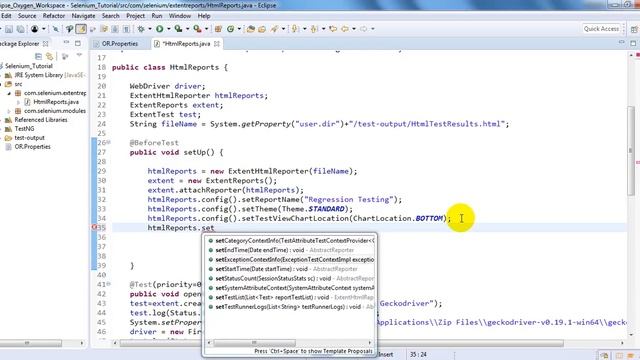Click the External Tools run icon
The image size is (640, 360).
tap(198, 29)
